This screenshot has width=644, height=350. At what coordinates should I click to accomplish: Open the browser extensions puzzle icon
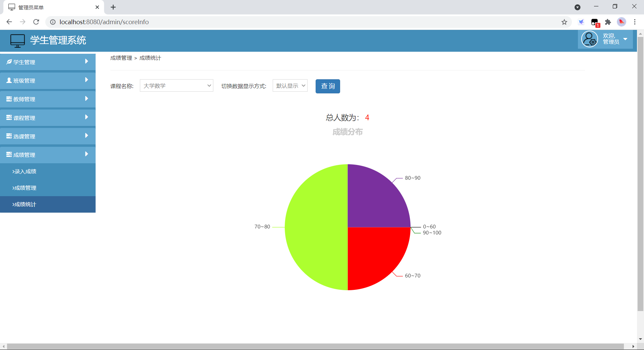coord(608,22)
